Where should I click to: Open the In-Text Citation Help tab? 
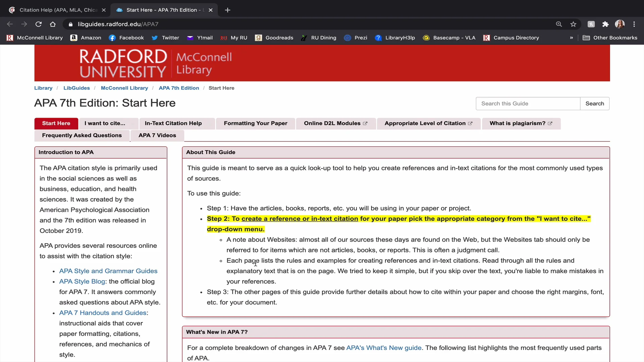173,123
